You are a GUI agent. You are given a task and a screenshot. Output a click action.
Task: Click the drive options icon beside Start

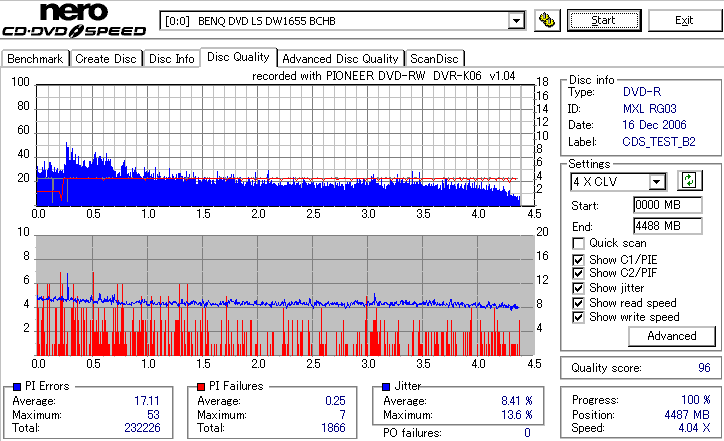(547, 20)
